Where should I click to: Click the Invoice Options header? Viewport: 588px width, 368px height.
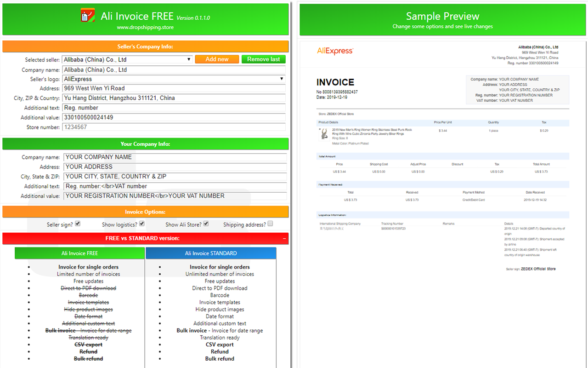(x=146, y=212)
